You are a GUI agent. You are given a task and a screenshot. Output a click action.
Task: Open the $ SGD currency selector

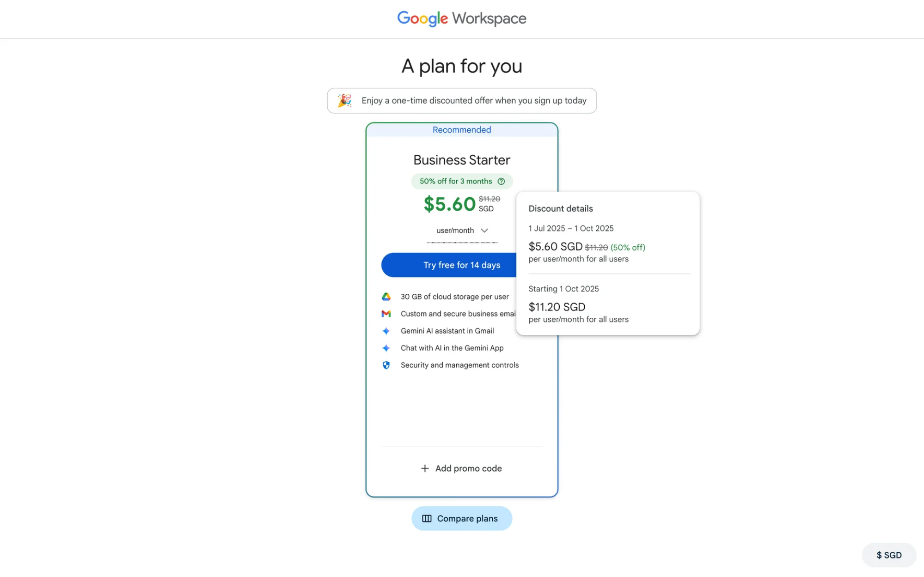click(x=888, y=555)
